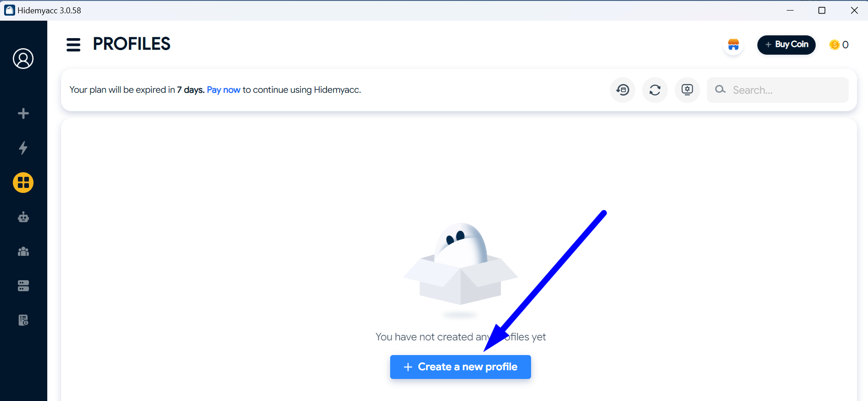Click the display settings icon button
This screenshot has height=401, width=868.
pyautogui.click(x=687, y=90)
